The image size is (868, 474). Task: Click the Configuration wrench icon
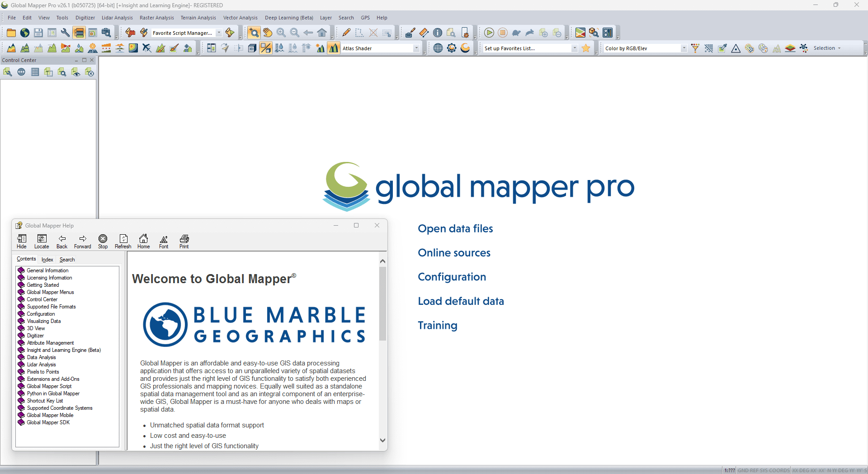(65, 33)
